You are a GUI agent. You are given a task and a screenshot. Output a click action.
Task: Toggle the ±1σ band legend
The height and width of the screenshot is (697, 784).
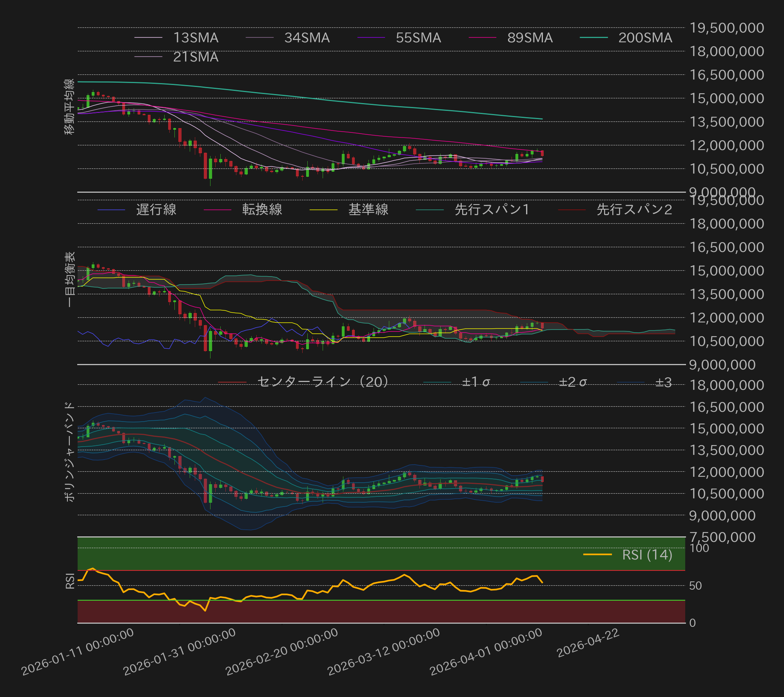point(475,382)
